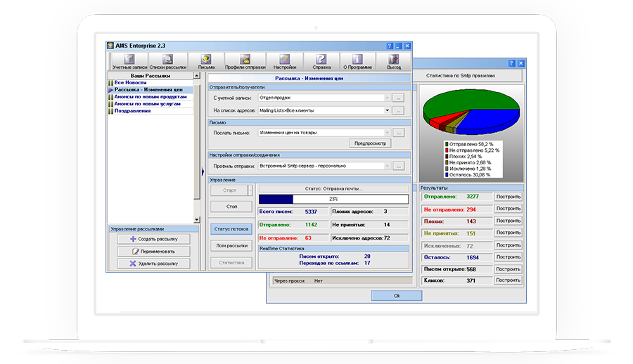Expand the На список адресов dropdown
This screenshot has width=633, height=364.
pos(387,110)
